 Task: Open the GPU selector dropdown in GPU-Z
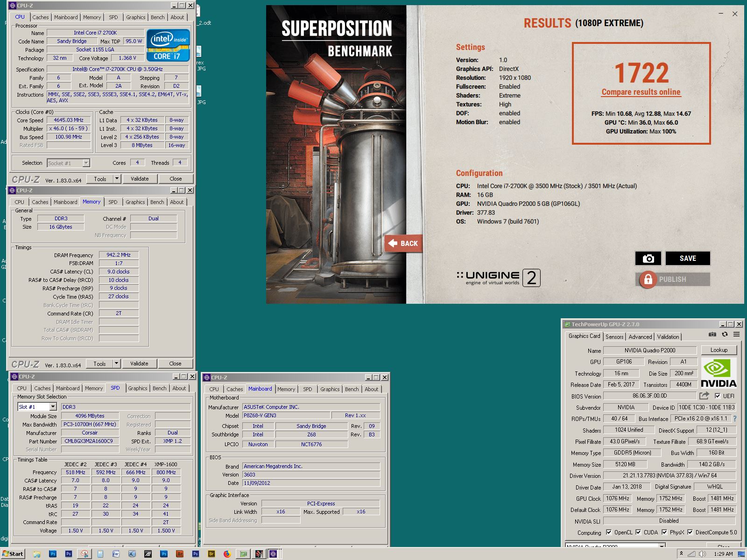662,546
